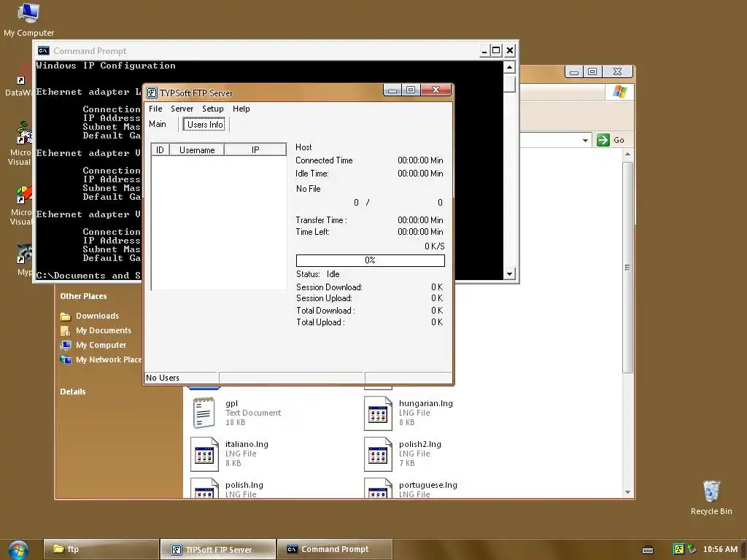The image size is (747, 560).
Task: Open the Server menu
Action: click(182, 109)
